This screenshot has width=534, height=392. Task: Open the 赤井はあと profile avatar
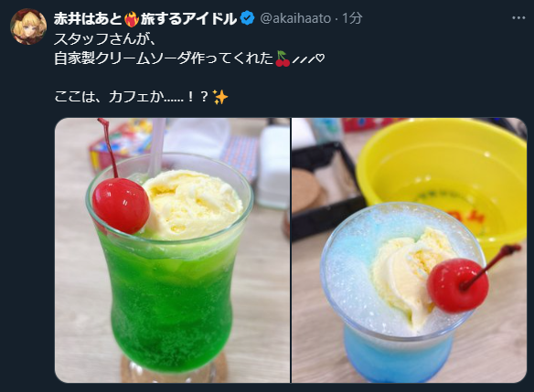tap(28, 26)
